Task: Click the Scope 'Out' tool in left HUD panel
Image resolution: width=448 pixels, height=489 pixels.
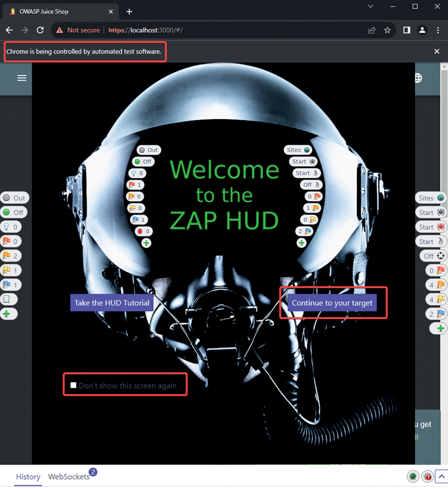Action: (x=15, y=198)
